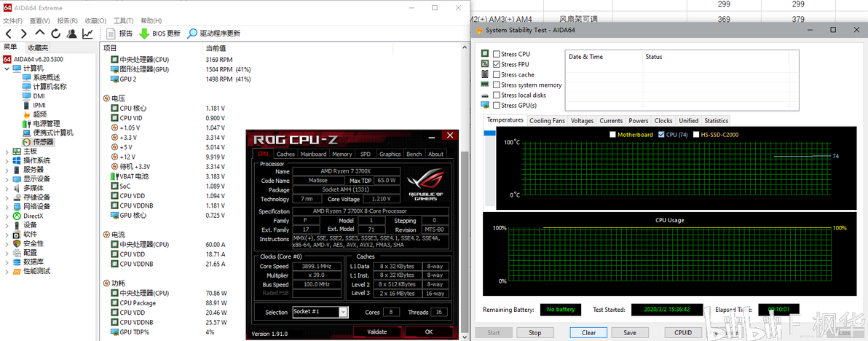This screenshot has width=868, height=341.
Task: Switch to Currents tab
Action: [611, 121]
